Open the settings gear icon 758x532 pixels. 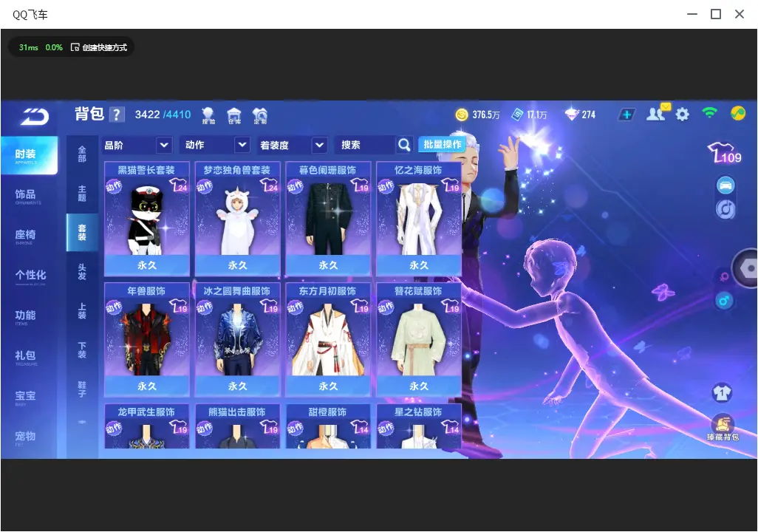click(x=682, y=115)
